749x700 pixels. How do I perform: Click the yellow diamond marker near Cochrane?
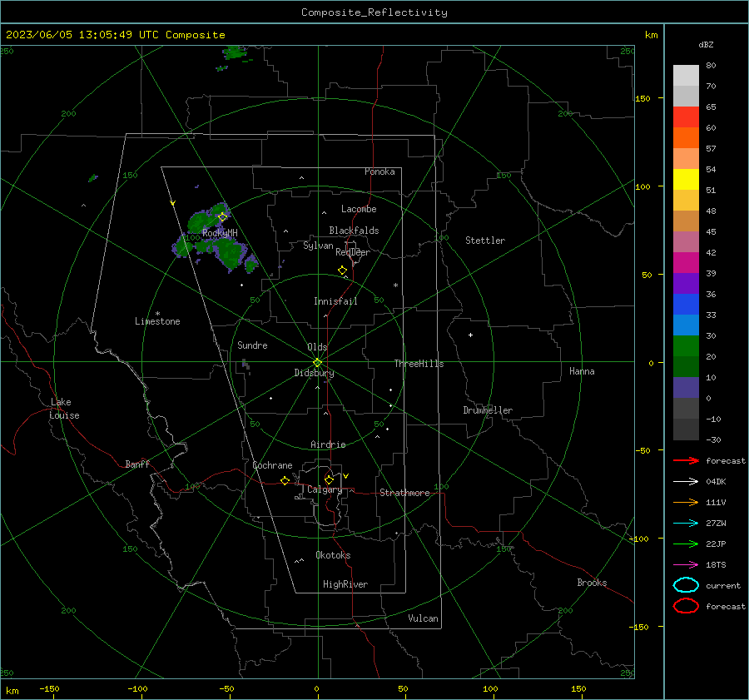[285, 480]
